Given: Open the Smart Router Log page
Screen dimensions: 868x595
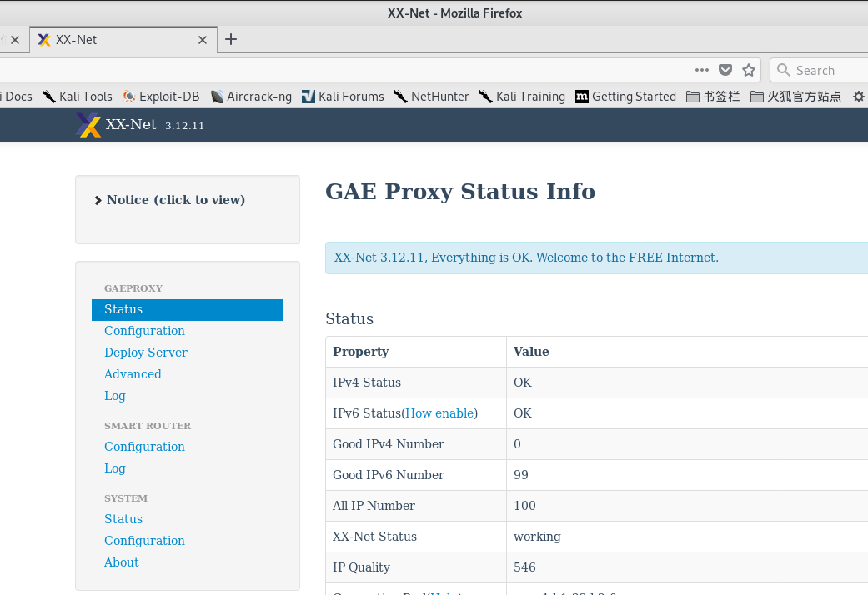Looking at the screenshot, I should [x=114, y=467].
